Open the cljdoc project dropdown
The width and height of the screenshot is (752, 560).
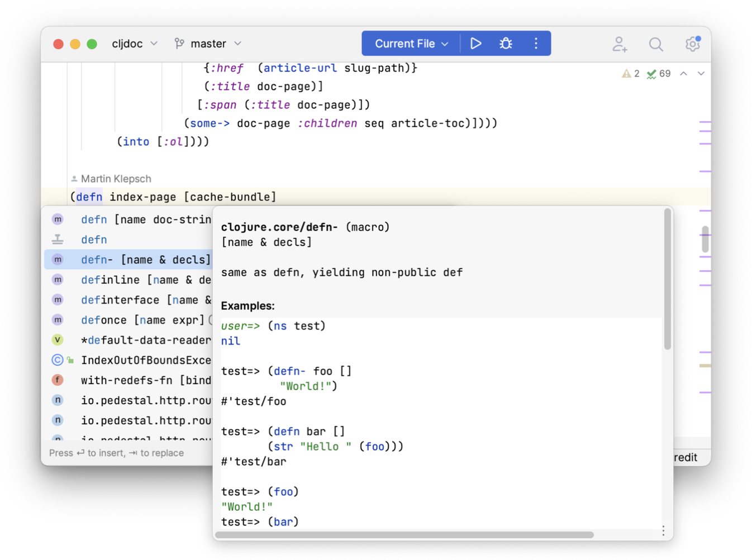point(135,44)
